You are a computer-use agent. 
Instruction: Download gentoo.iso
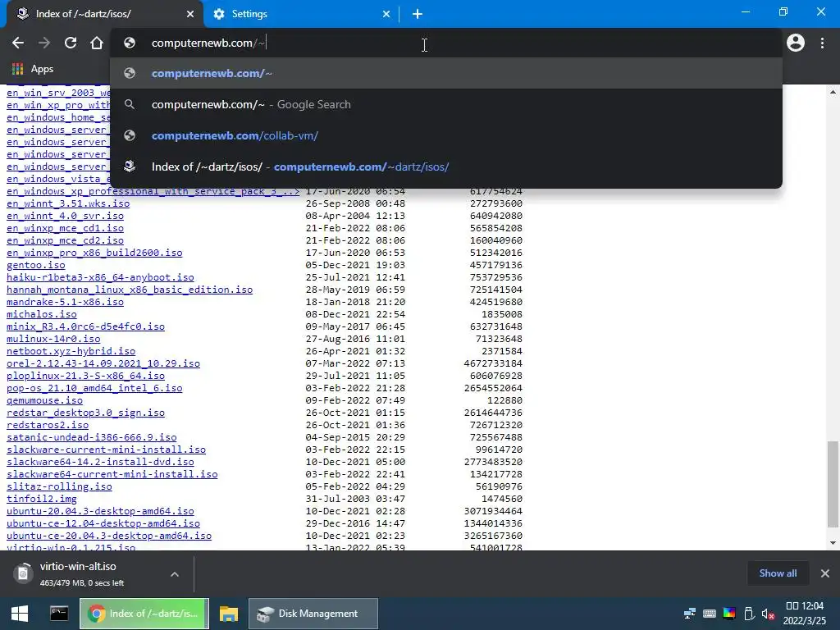36,265
